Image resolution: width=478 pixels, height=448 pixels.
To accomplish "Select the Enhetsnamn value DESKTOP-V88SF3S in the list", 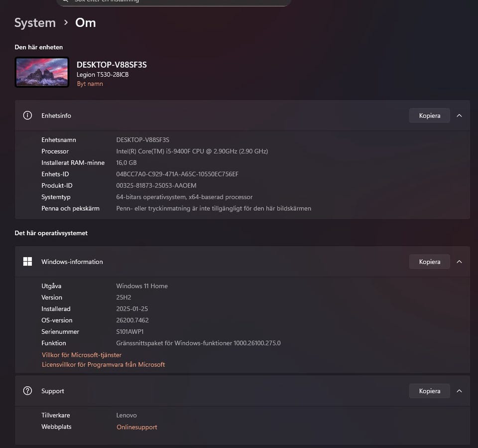I will coord(143,140).
